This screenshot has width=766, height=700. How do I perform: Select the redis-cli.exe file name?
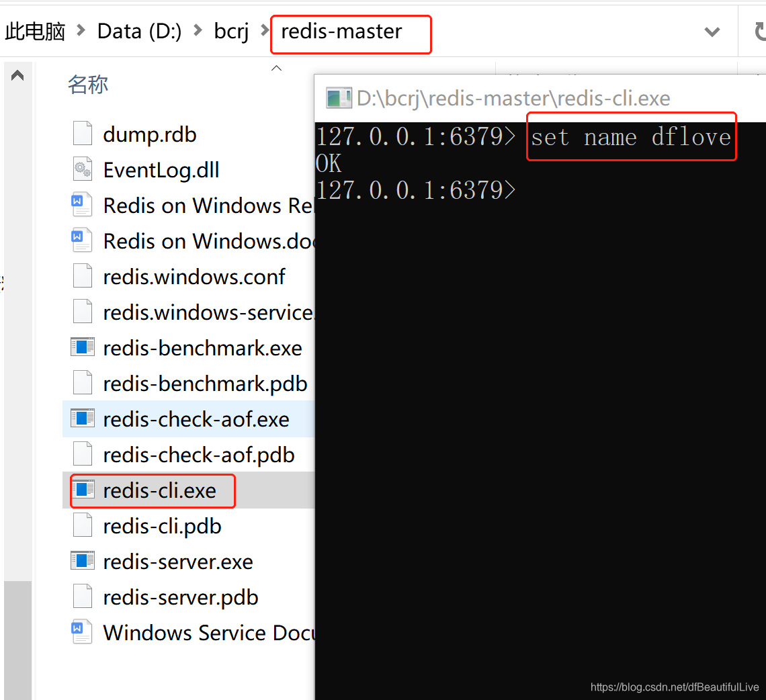point(159,490)
